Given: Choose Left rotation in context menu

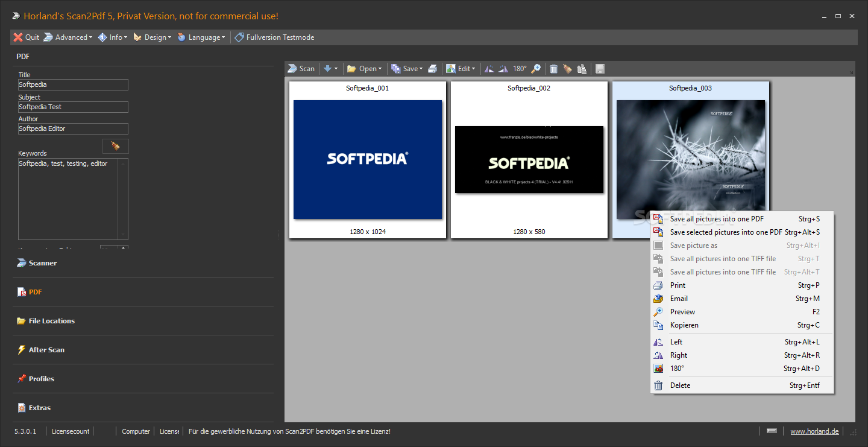Looking at the screenshot, I should click(x=742, y=342).
